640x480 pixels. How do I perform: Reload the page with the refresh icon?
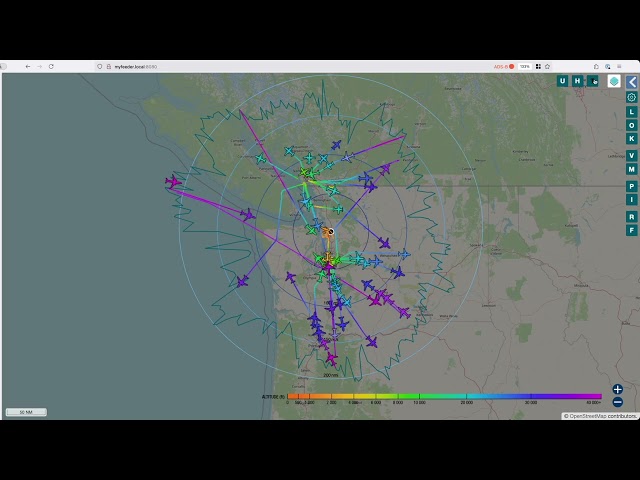point(51,67)
